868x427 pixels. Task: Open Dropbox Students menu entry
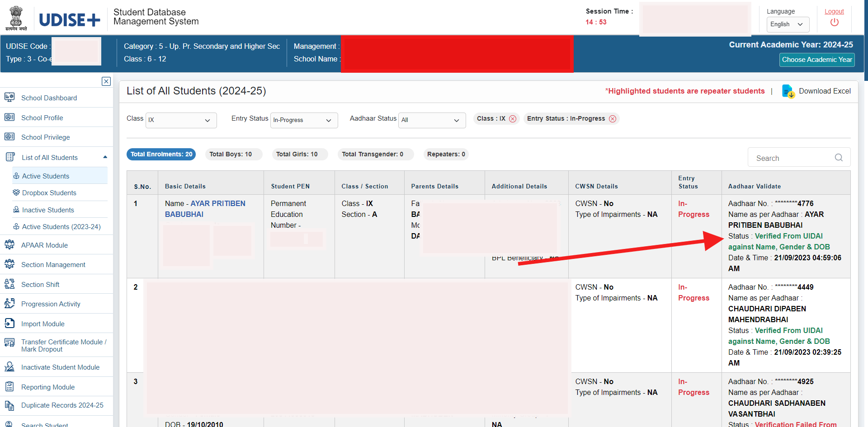click(x=48, y=192)
